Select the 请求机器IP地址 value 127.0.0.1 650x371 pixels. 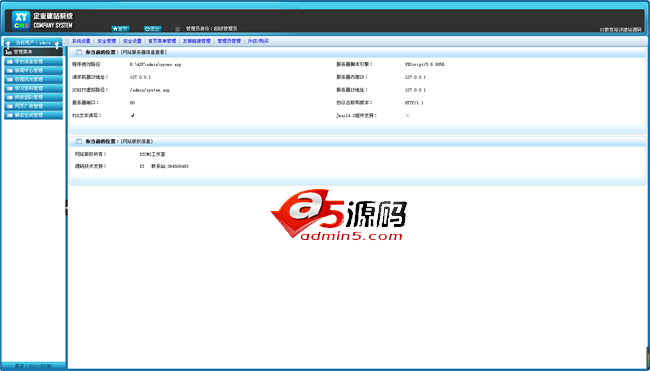click(x=140, y=78)
